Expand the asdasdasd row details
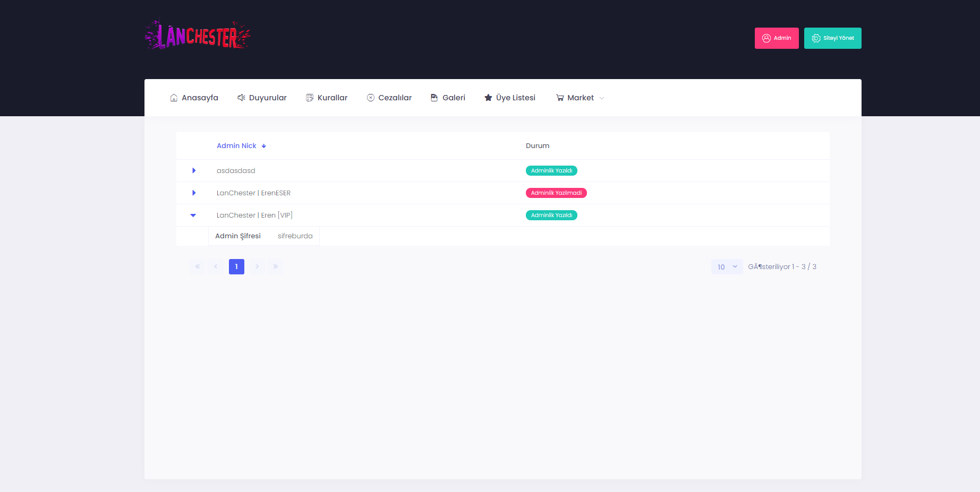980x492 pixels. 194,170
